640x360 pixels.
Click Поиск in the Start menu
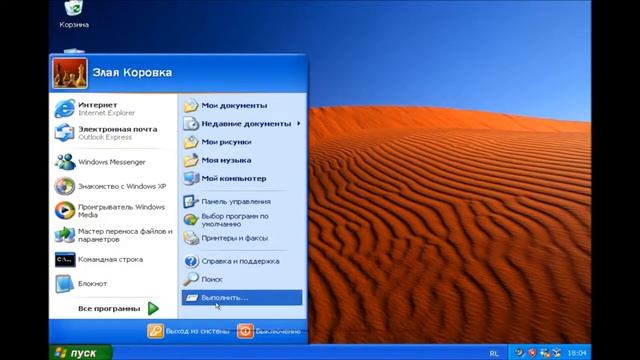(242, 279)
